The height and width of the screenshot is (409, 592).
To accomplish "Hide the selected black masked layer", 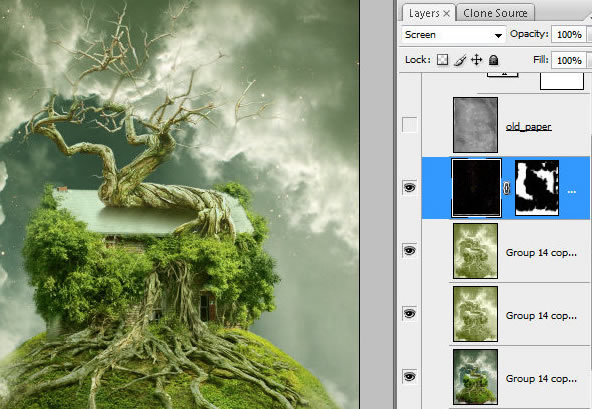I will click(410, 187).
